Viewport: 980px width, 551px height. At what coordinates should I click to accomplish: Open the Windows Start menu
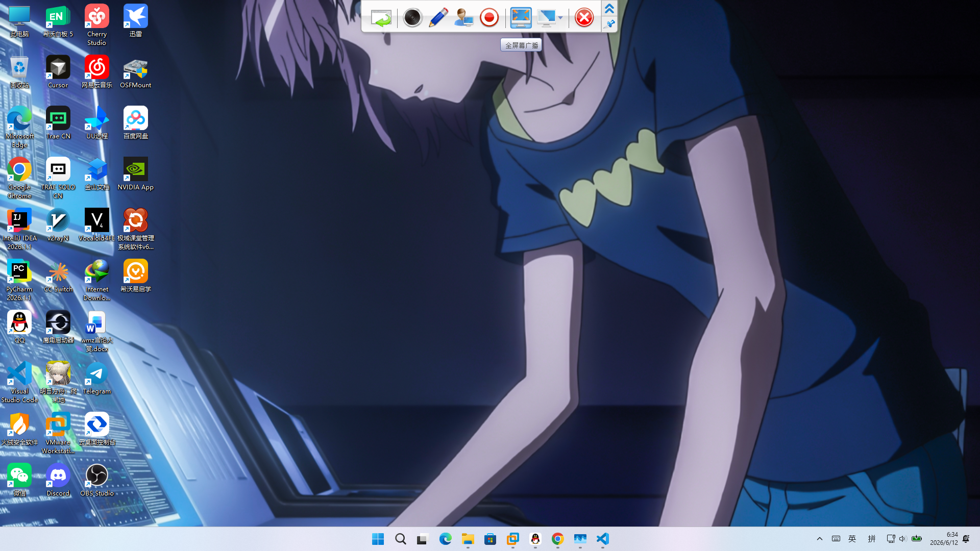[x=378, y=539]
